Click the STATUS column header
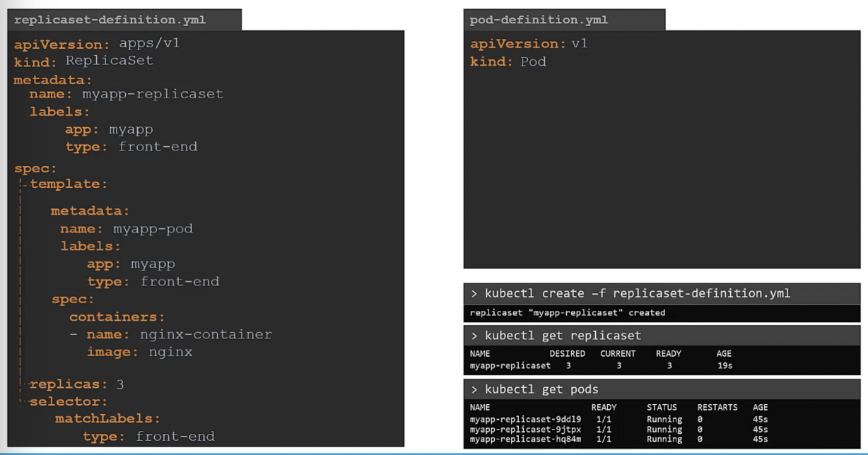 click(x=662, y=407)
